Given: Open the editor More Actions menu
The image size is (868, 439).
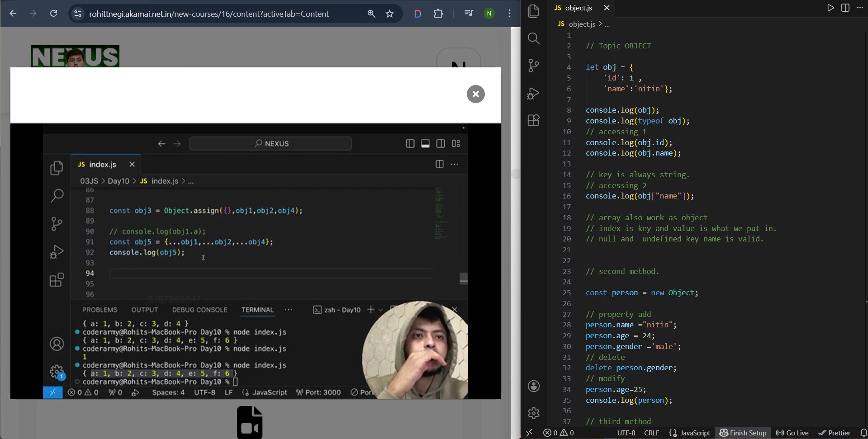Looking at the screenshot, I should (x=860, y=8).
